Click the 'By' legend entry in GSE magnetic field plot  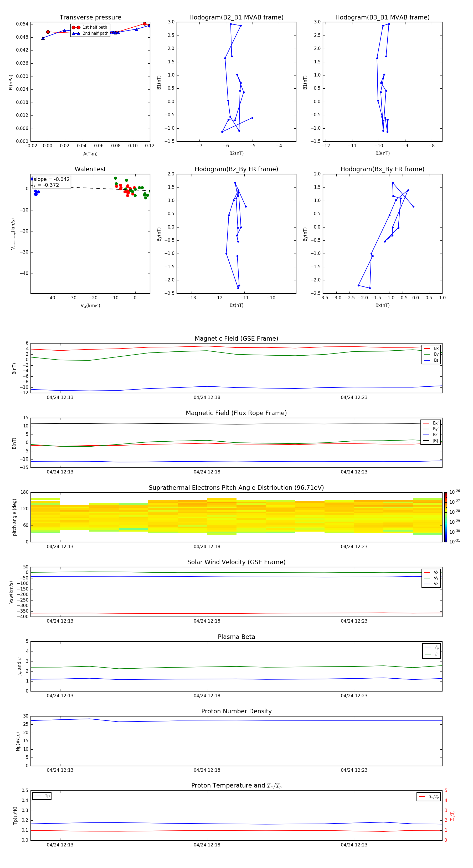click(431, 354)
